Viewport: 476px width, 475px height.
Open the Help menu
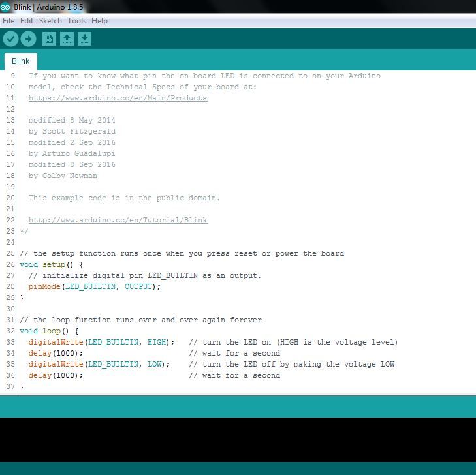[x=99, y=21]
